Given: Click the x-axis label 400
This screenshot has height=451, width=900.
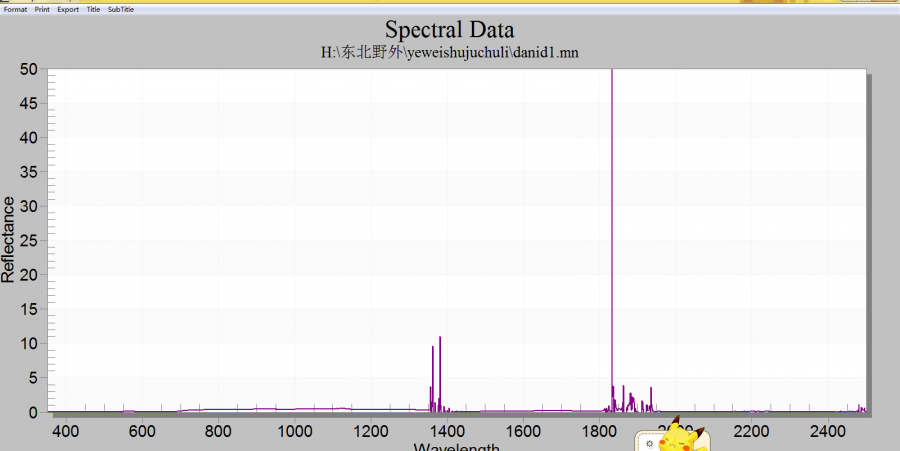Looking at the screenshot, I should pyautogui.click(x=66, y=431).
